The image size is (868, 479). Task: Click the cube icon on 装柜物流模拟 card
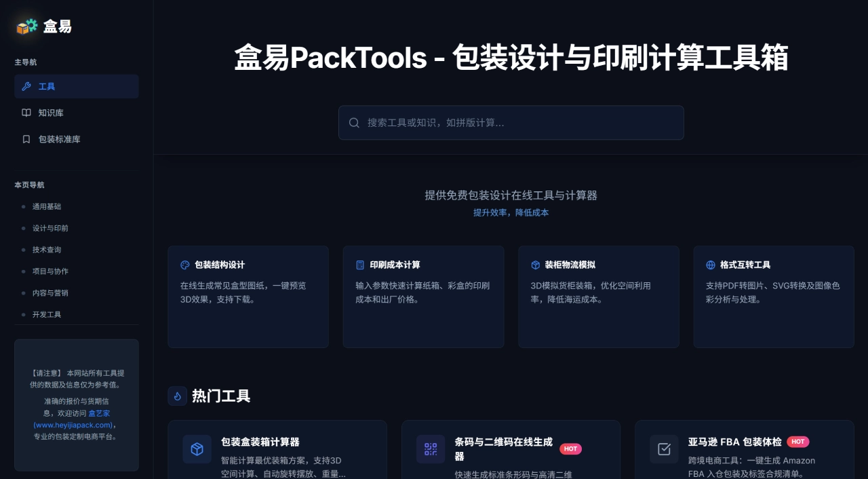pyautogui.click(x=536, y=265)
